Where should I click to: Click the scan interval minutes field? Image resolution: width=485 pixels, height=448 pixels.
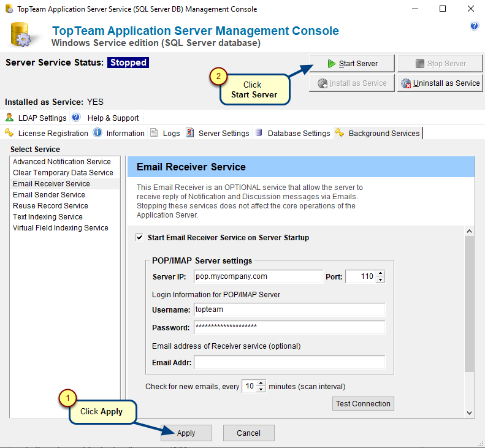pyautogui.click(x=250, y=386)
